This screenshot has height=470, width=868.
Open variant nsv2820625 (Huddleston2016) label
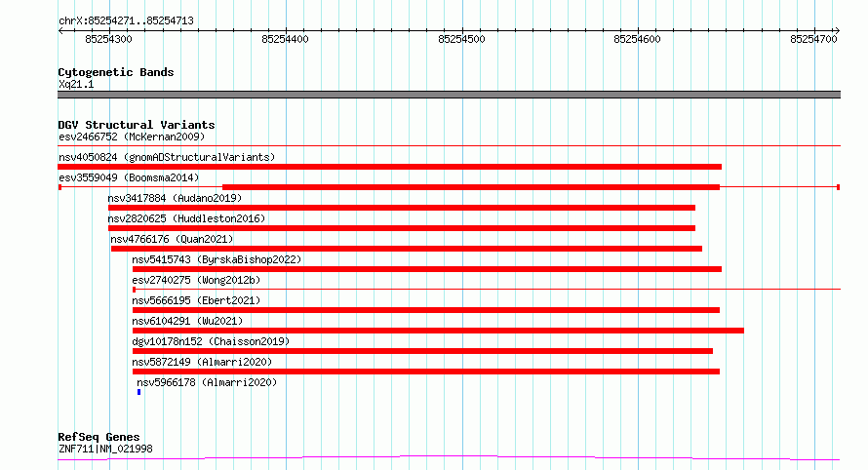click(x=186, y=218)
